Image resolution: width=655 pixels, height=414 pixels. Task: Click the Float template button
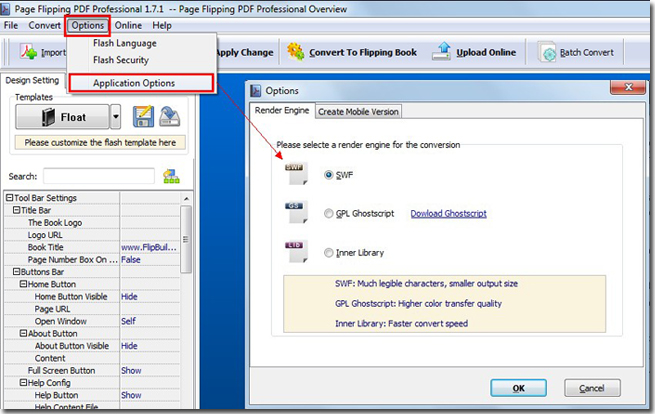point(63,117)
